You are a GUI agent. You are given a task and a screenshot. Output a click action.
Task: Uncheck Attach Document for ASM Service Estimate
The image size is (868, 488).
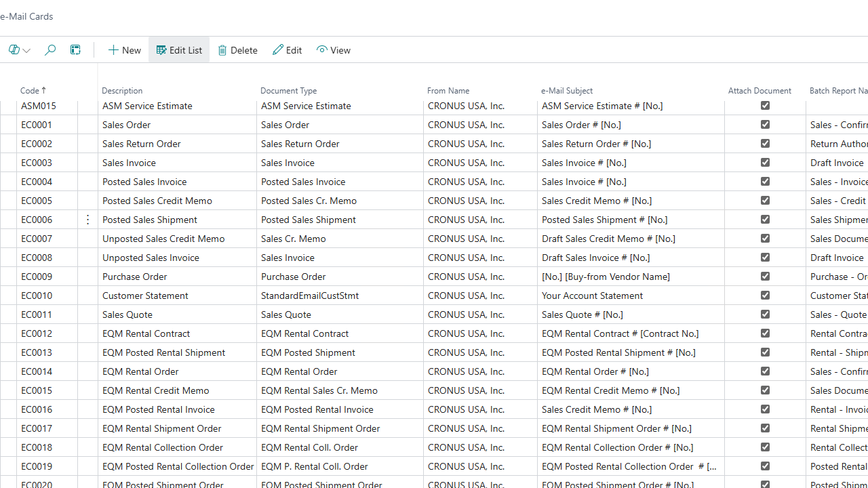(x=765, y=106)
